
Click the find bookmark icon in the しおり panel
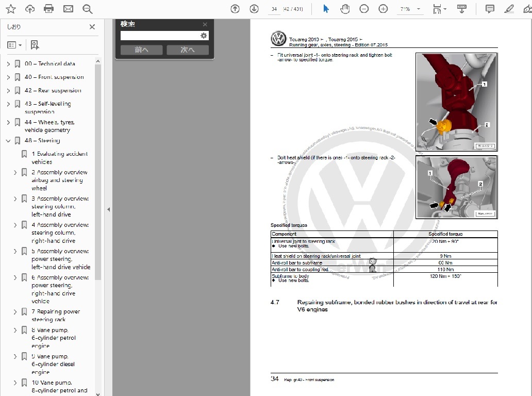point(35,45)
